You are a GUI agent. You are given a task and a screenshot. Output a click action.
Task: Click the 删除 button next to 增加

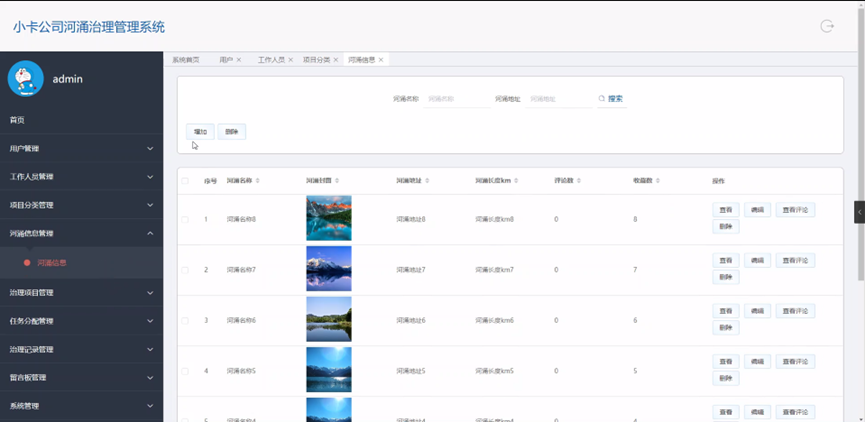click(x=232, y=132)
